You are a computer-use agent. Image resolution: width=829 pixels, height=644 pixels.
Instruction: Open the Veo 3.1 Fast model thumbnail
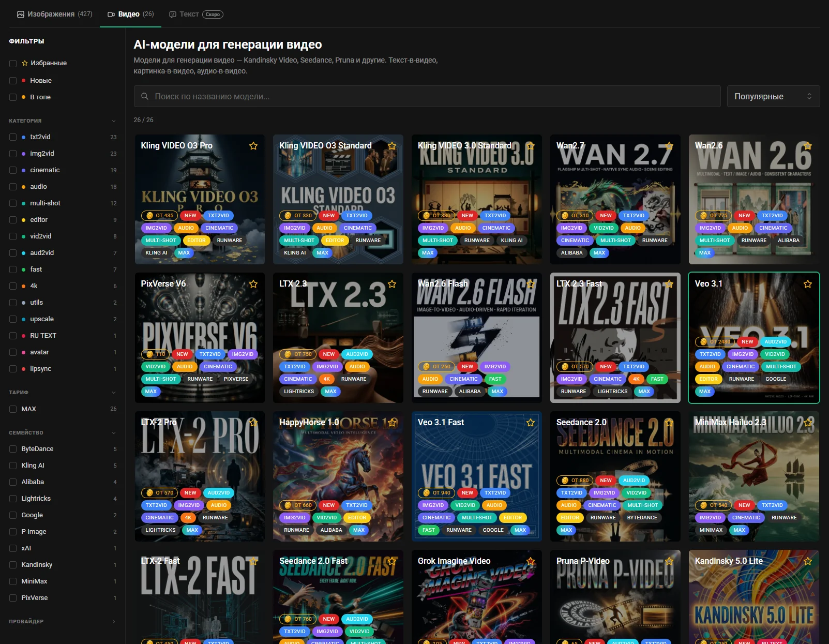point(477,476)
